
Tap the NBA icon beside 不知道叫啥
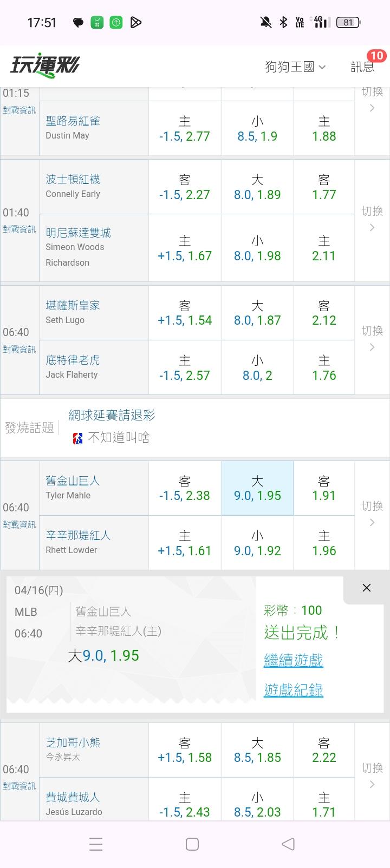(x=77, y=438)
